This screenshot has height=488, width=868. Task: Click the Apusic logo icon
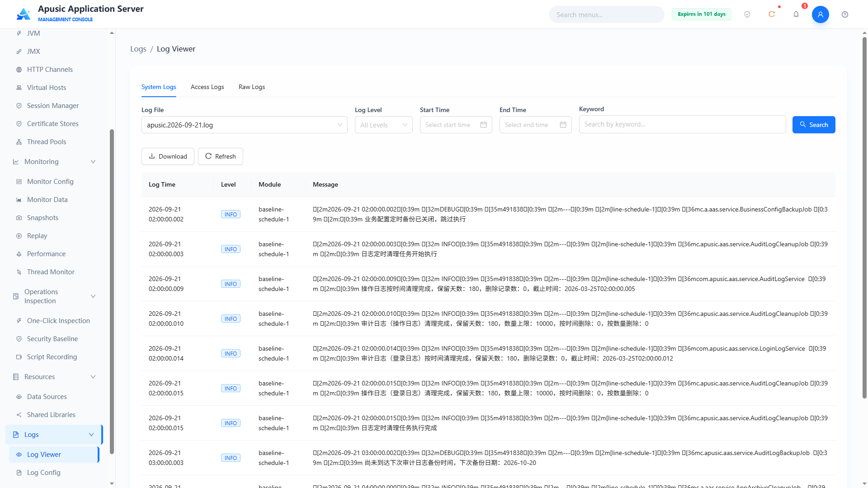[x=24, y=14]
